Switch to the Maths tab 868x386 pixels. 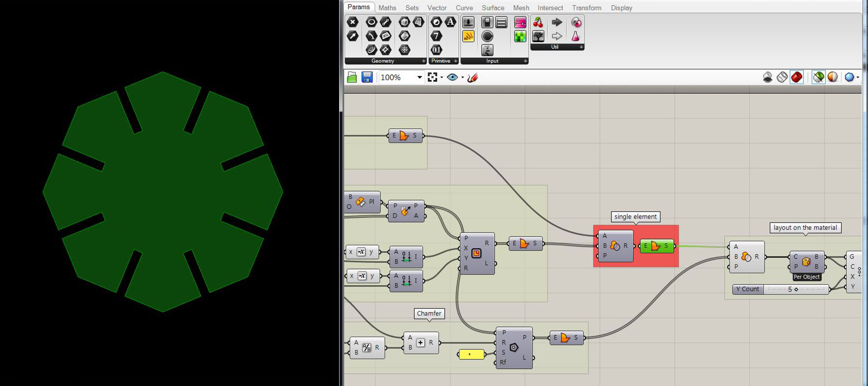(387, 8)
